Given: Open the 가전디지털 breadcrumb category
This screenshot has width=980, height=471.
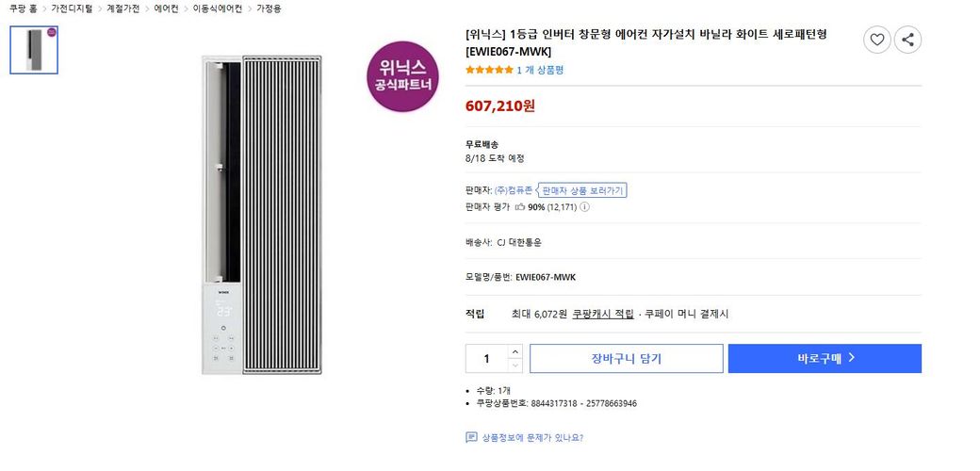Looking at the screenshot, I should [x=72, y=8].
